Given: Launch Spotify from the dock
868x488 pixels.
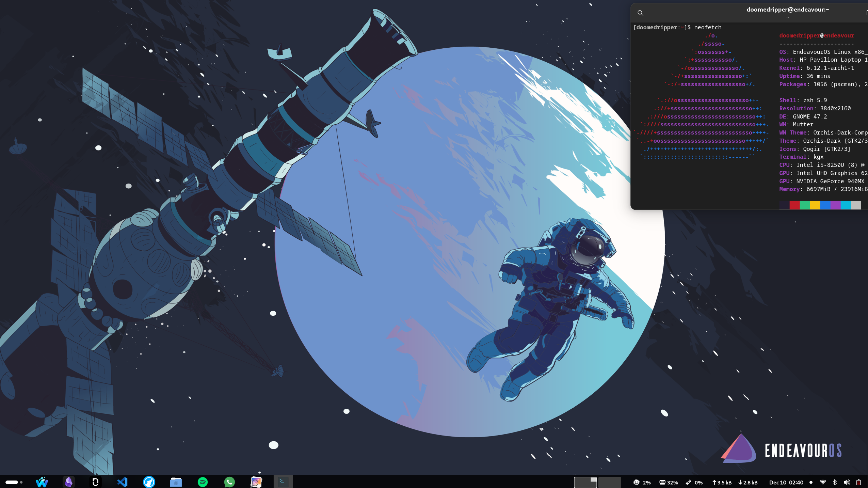Looking at the screenshot, I should 203,482.
